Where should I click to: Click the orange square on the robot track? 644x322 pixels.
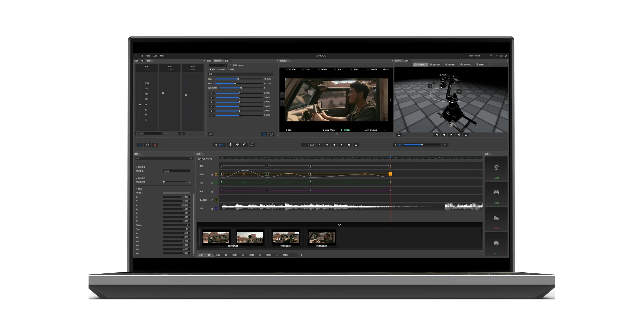click(x=216, y=175)
